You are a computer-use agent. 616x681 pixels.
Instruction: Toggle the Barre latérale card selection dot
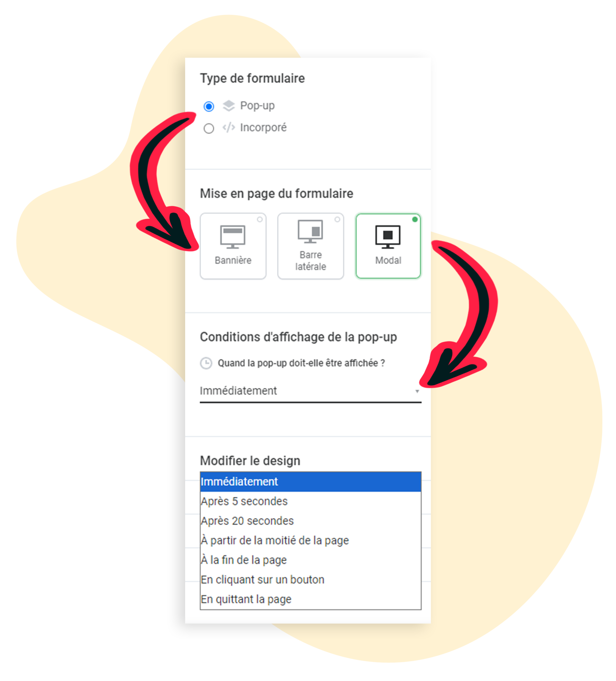(337, 220)
